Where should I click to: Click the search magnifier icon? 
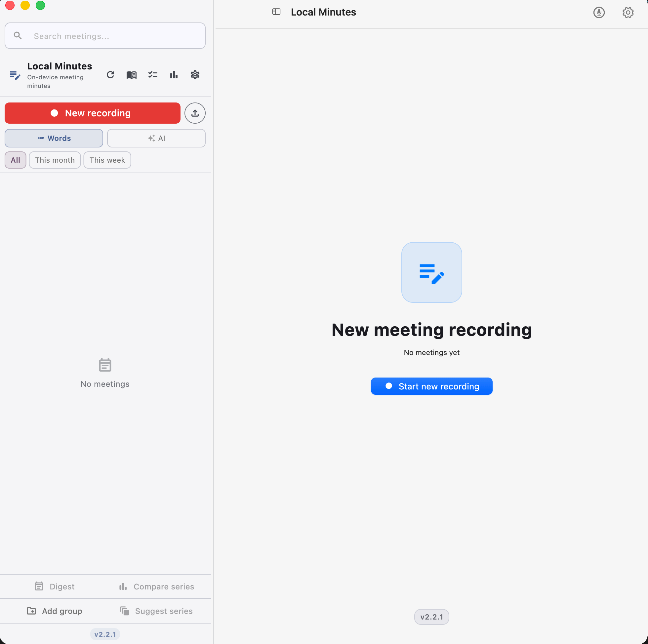(18, 36)
